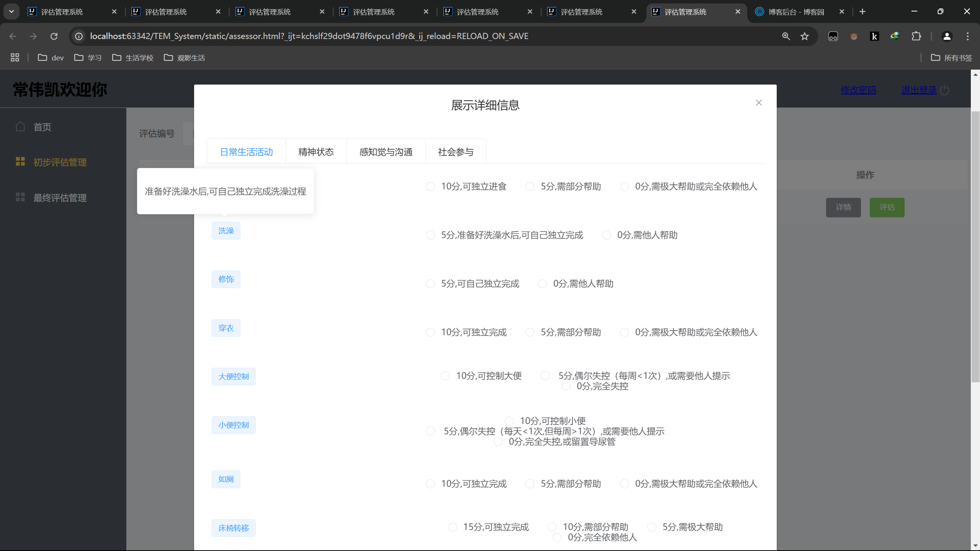Click the power icon next to 退出登录
Viewport: 980px width, 551px height.
[x=945, y=90]
